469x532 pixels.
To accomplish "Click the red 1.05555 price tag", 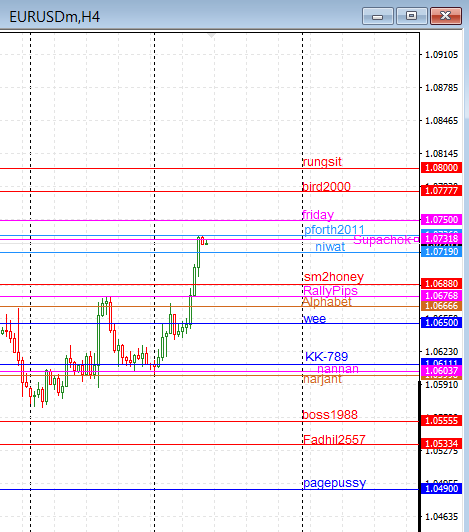I will pyautogui.click(x=441, y=421).
